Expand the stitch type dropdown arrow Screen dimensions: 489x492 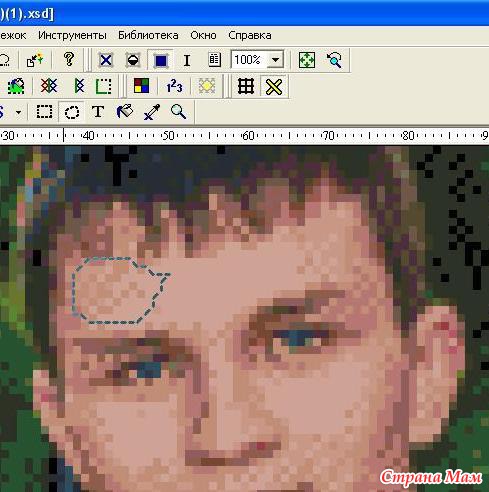tap(18, 112)
